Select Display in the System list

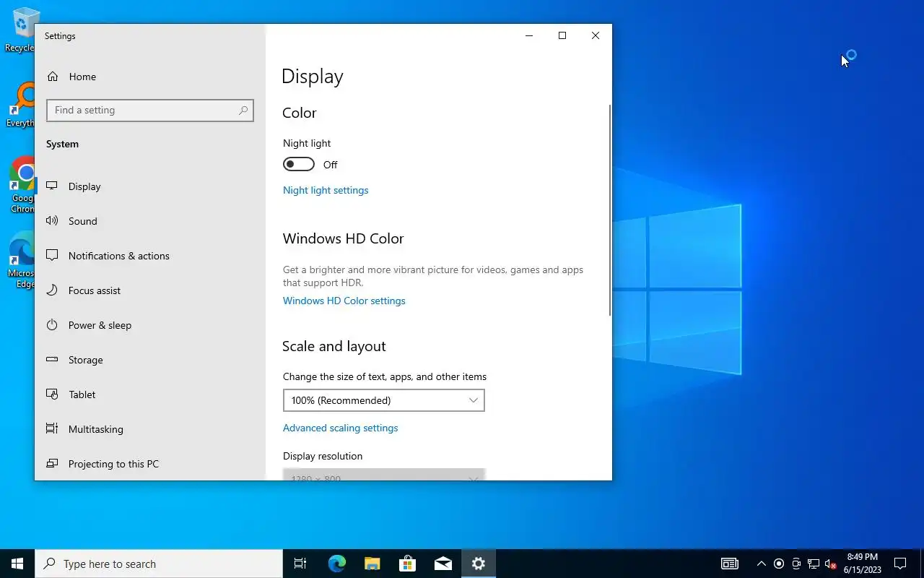[x=150, y=186]
